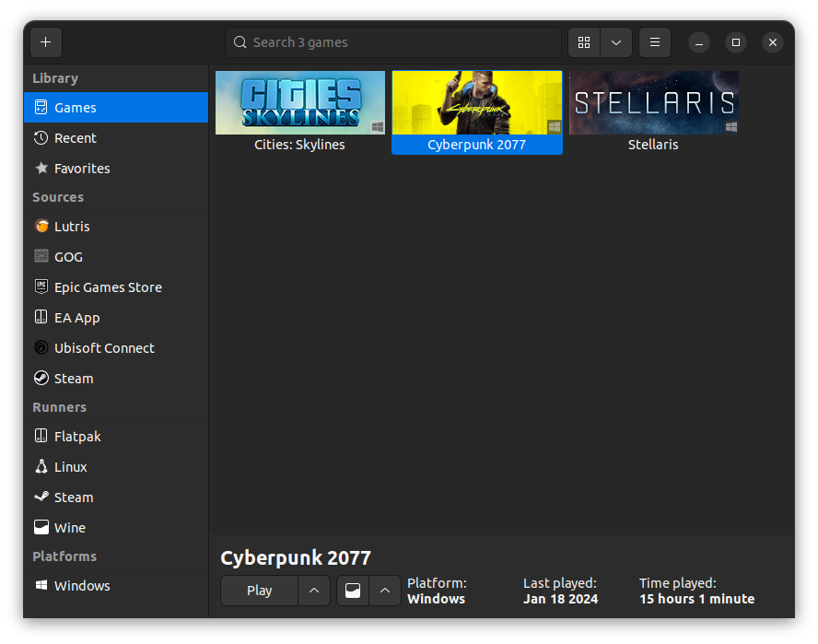
Task: Select the Epic Games Store source
Action: 116,287
